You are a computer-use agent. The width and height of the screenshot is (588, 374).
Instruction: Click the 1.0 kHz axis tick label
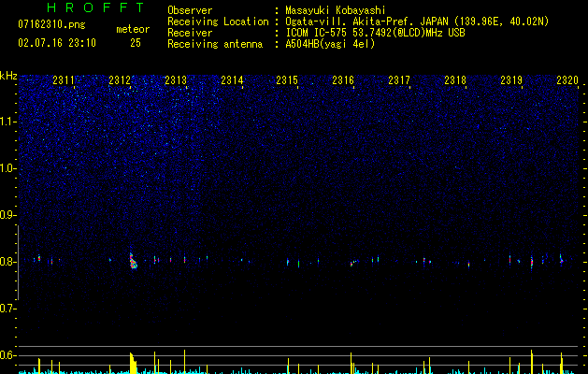(8, 168)
